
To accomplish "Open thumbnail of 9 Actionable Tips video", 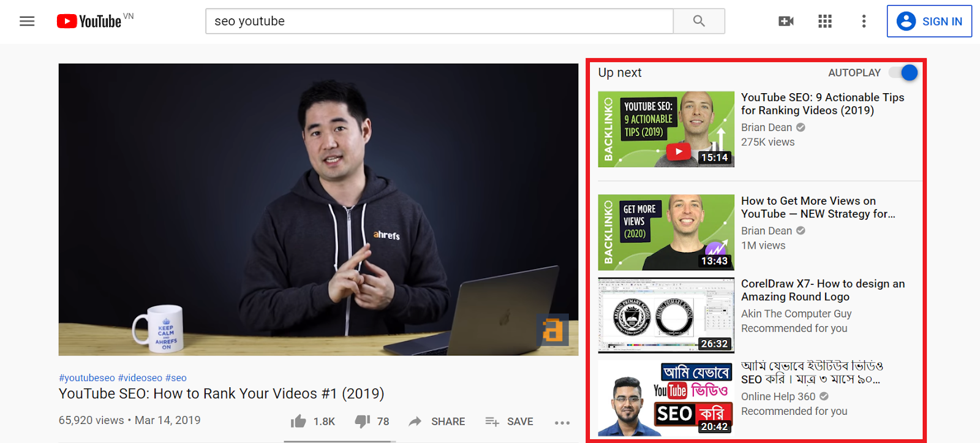I will click(x=666, y=129).
